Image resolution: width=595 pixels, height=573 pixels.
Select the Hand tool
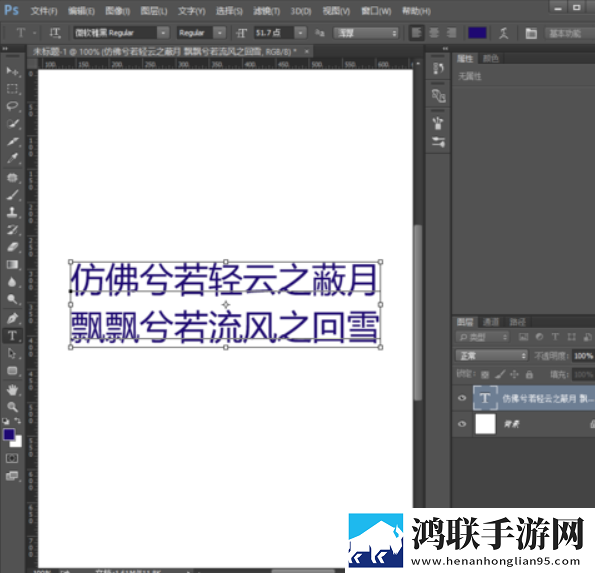[12, 390]
